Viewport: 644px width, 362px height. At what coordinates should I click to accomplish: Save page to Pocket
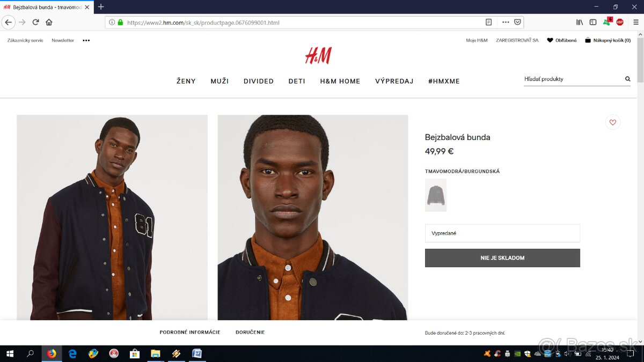(517, 23)
